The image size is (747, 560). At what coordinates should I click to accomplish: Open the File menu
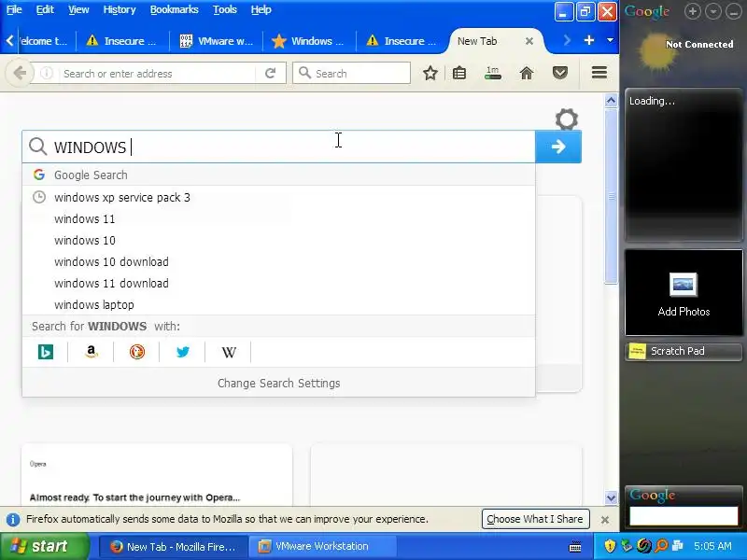point(14,9)
